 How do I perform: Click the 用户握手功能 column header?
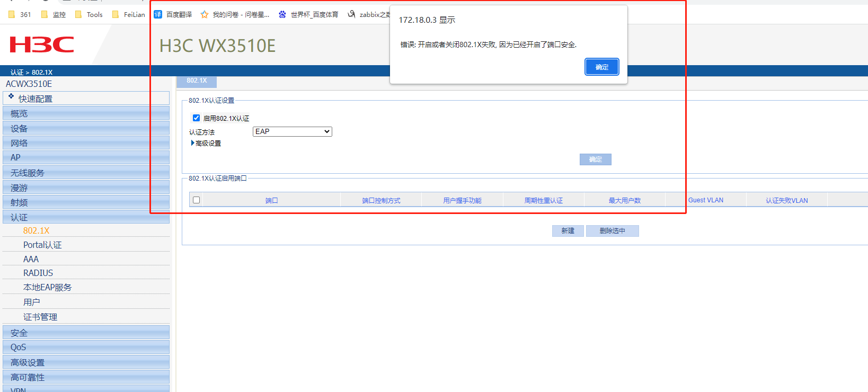(x=462, y=200)
